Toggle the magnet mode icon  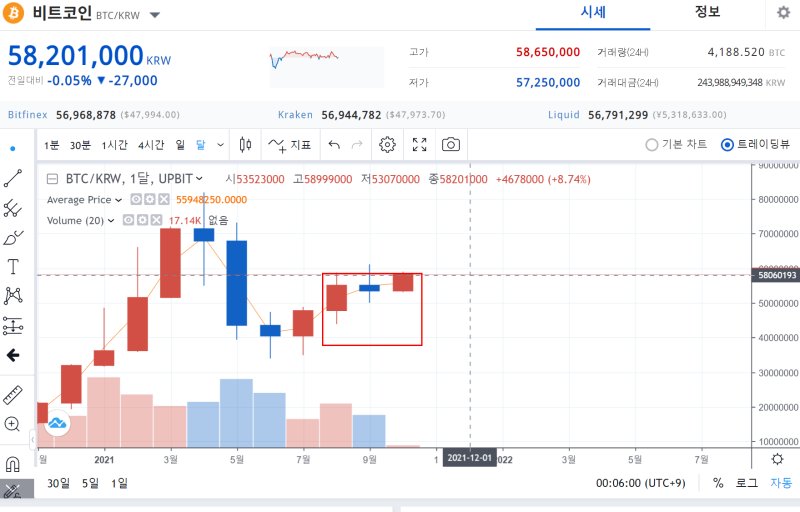pyautogui.click(x=12, y=464)
